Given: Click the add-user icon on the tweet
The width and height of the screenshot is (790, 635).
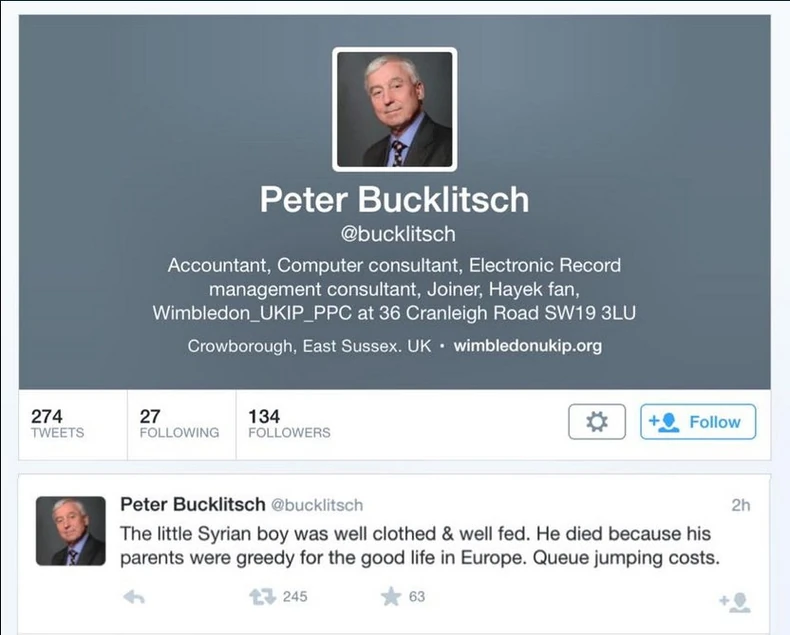Looking at the screenshot, I should (735, 602).
